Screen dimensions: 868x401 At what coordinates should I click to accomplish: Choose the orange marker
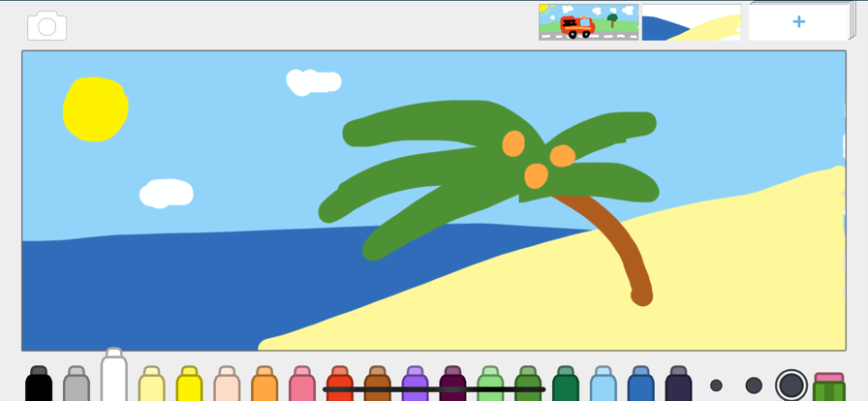coord(264,384)
